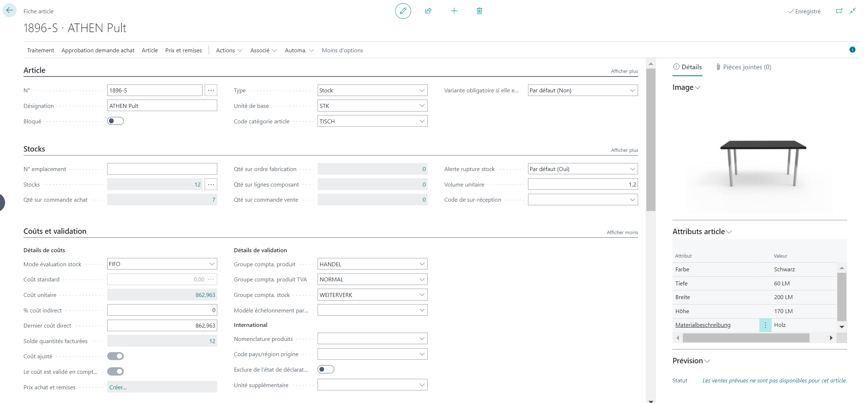Viewport: 868px width, 403px height.
Task: Click the plus new record icon
Action: click(454, 11)
